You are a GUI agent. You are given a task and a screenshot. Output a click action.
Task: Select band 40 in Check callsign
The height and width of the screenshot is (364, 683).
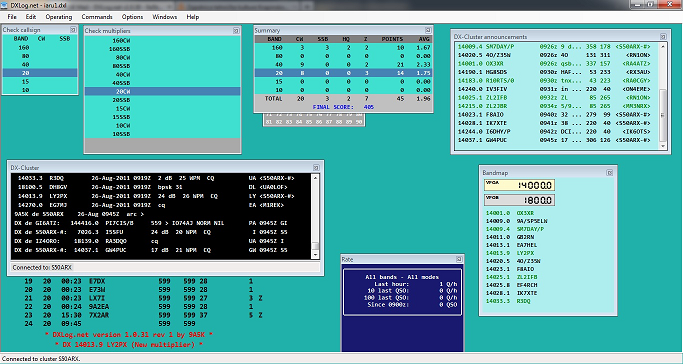click(x=40, y=64)
